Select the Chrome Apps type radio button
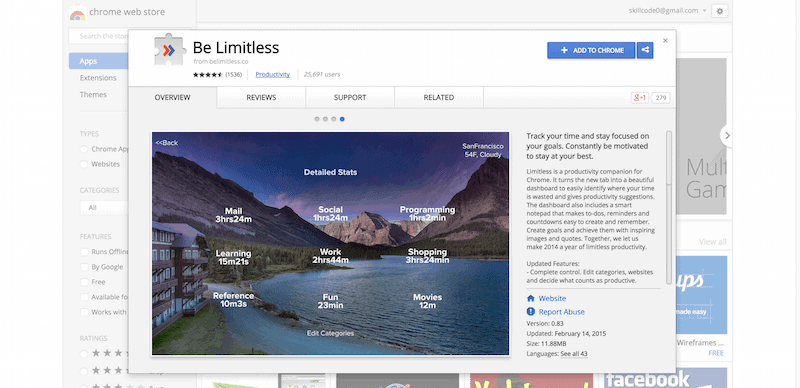Screen dimensions: 800x388 click(84, 149)
